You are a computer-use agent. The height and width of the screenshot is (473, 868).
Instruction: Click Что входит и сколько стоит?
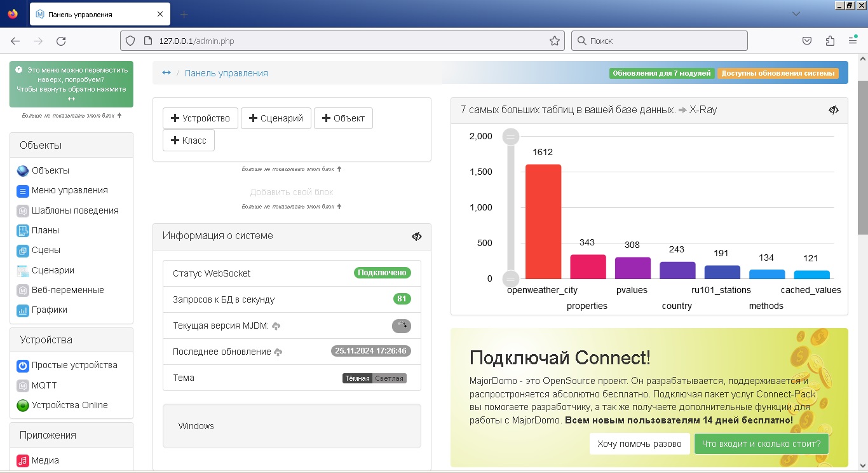click(761, 444)
